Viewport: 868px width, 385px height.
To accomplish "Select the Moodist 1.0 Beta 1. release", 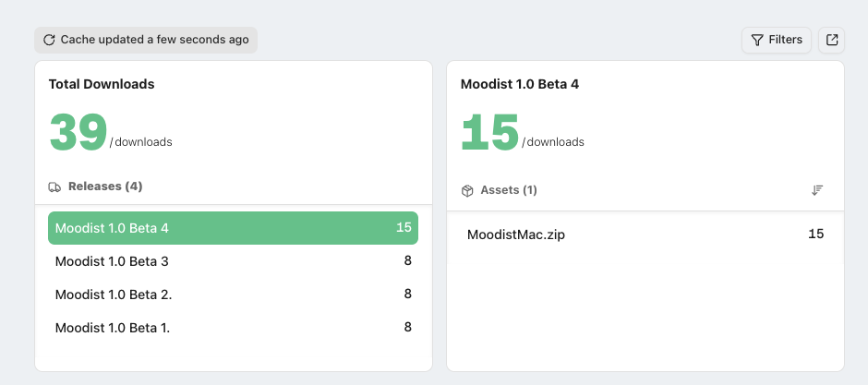I will [x=233, y=328].
